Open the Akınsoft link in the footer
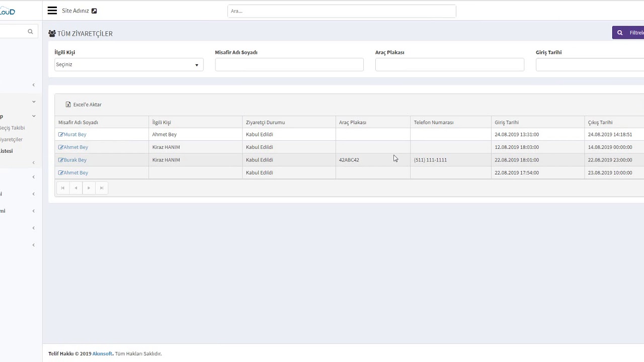This screenshot has width=644, height=362. point(102,353)
